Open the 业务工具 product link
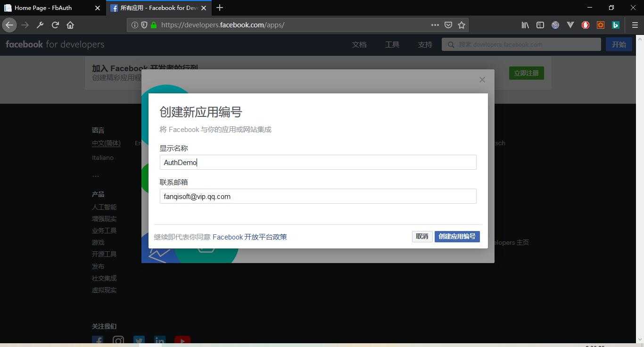This screenshot has width=644, height=347. [104, 231]
